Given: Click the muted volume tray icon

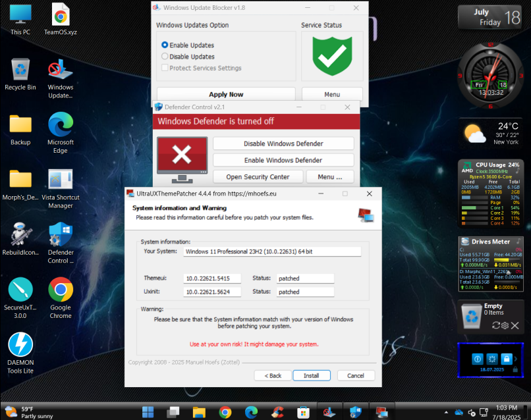Looking at the screenshot, I should 472,413.
